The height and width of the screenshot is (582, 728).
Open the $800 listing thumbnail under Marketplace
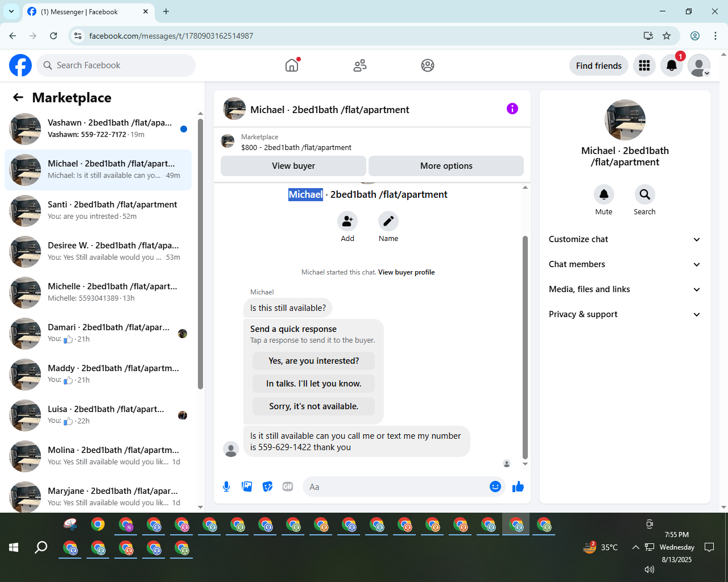(228, 142)
